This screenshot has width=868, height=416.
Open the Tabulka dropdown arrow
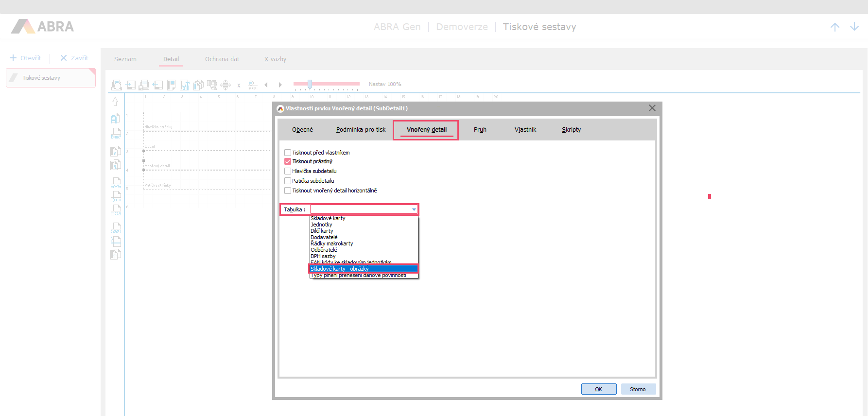414,209
